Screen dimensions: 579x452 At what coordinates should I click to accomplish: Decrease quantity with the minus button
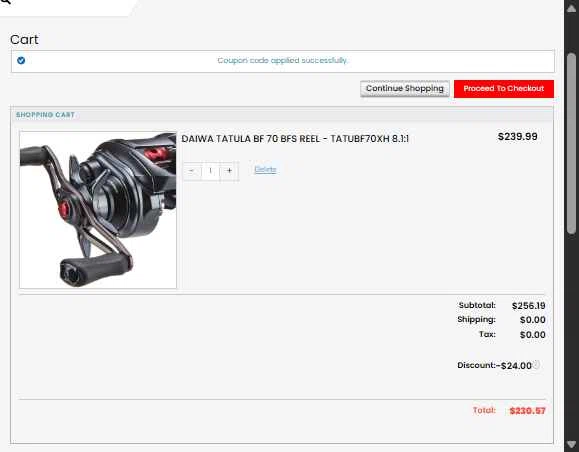[x=192, y=171]
